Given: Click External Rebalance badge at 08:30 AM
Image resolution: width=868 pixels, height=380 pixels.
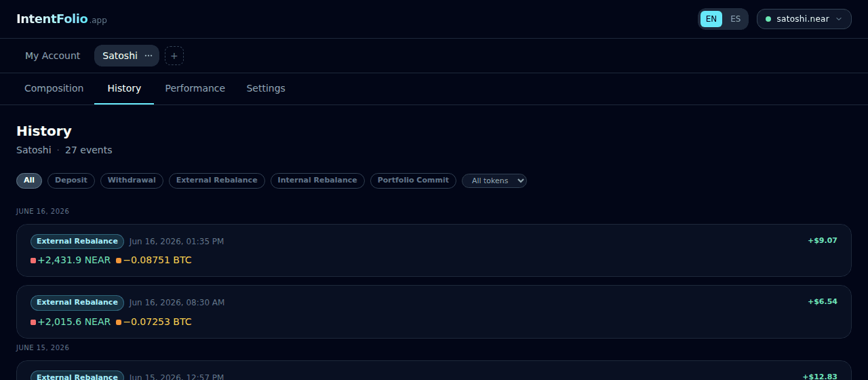Looking at the screenshot, I should point(77,303).
